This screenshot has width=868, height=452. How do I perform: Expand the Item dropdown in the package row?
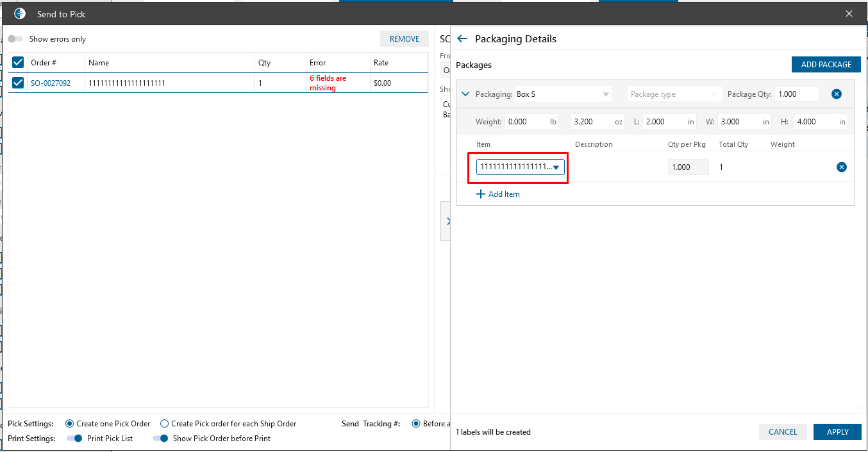point(556,167)
